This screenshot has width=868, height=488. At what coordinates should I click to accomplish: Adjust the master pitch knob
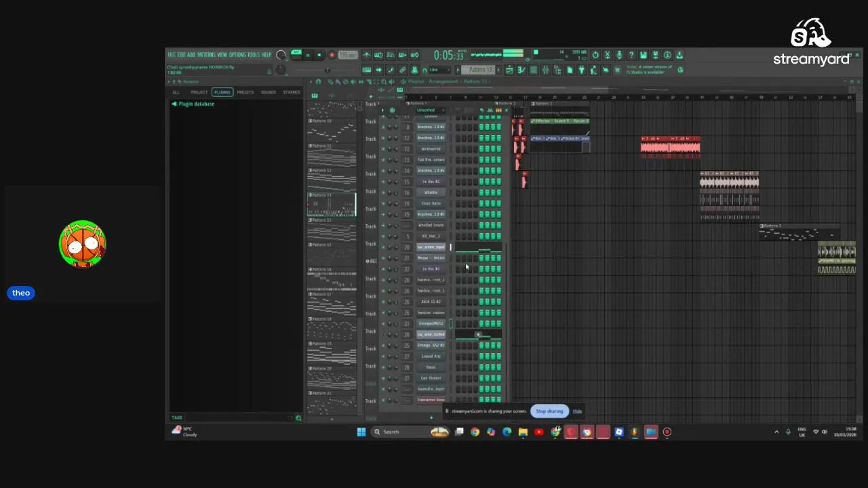click(x=281, y=70)
